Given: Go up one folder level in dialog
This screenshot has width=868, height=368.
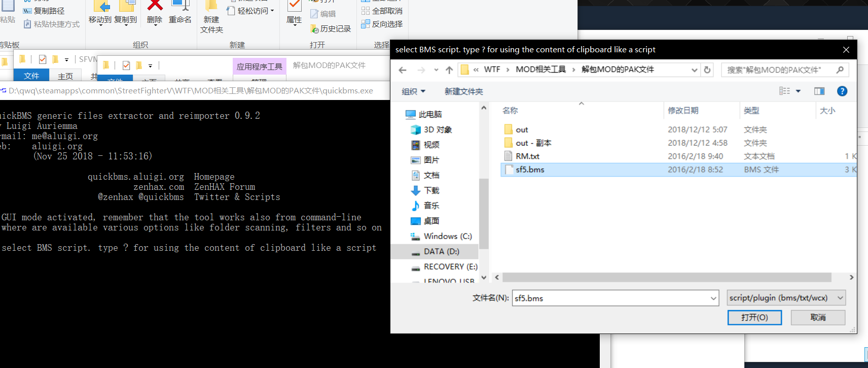Looking at the screenshot, I should click(449, 70).
